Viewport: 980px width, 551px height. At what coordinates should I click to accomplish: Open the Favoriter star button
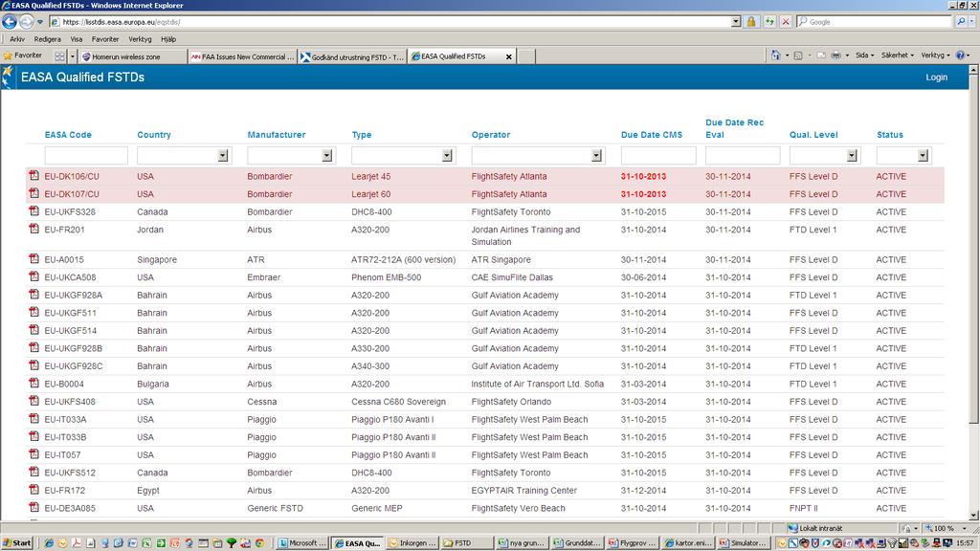23,55
